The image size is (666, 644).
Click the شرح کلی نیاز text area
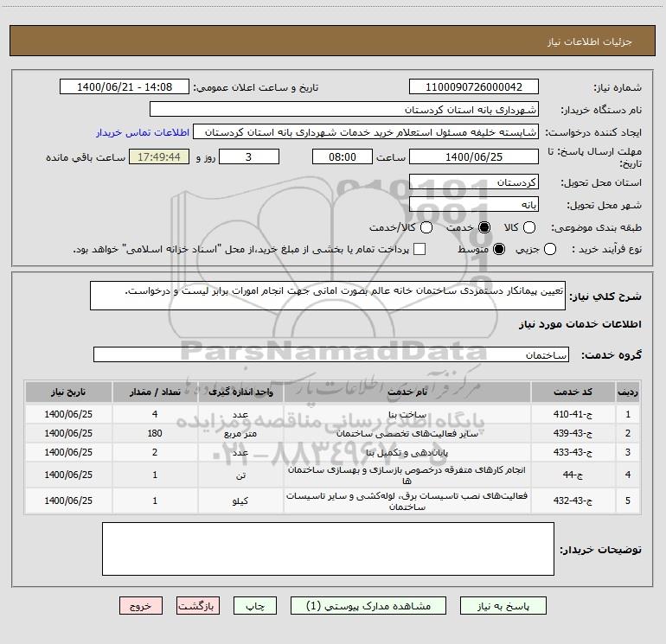coord(328,296)
